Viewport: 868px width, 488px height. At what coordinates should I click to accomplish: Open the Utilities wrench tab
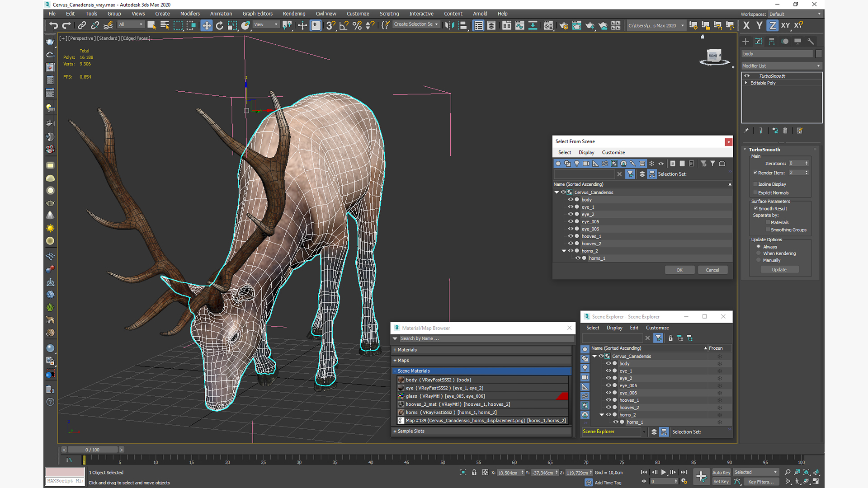pos(811,41)
